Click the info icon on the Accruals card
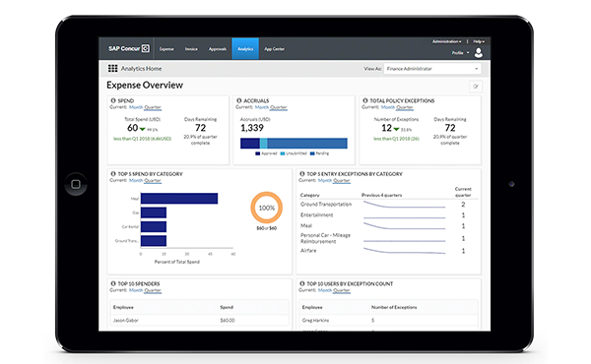Screen dimensions: 591x364 (x=239, y=100)
